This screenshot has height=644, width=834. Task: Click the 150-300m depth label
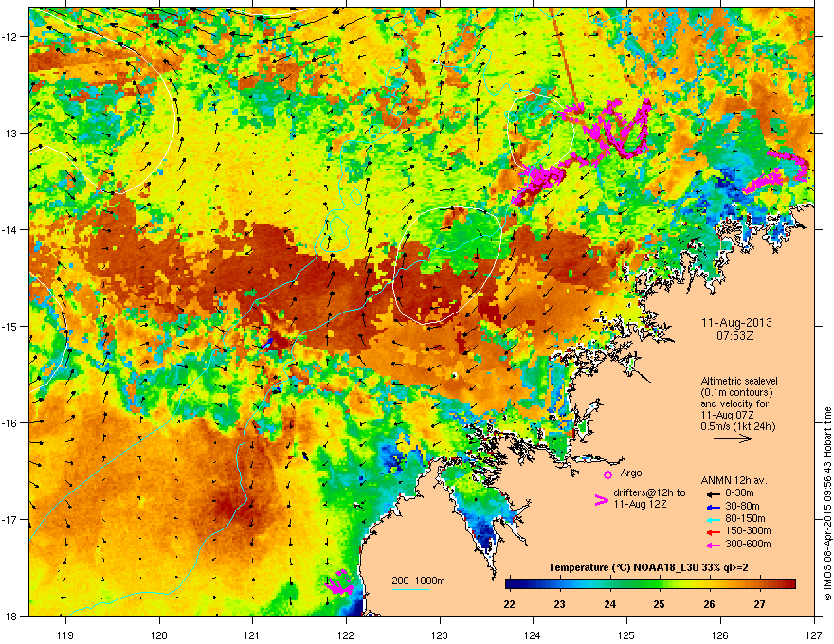click(748, 530)
